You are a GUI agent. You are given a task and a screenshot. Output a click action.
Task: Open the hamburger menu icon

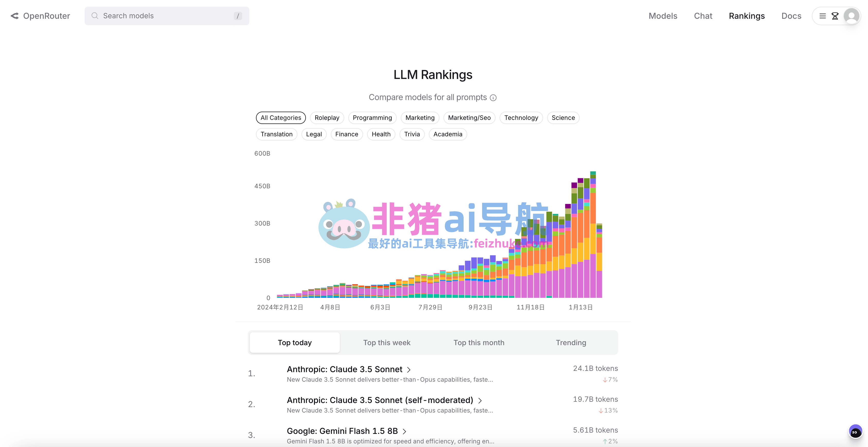coord(822,16)
